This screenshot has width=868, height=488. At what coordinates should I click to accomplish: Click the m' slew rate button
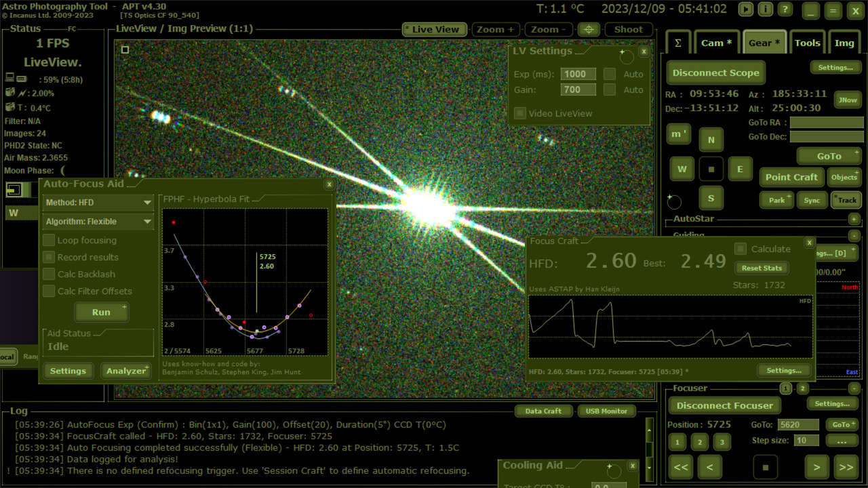(677, 134)
